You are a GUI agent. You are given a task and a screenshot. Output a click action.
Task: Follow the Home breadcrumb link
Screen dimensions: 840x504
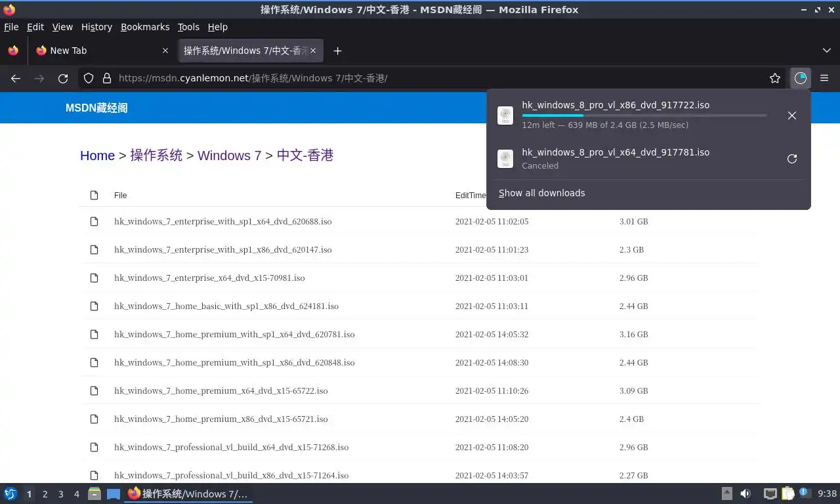(97, 156)
